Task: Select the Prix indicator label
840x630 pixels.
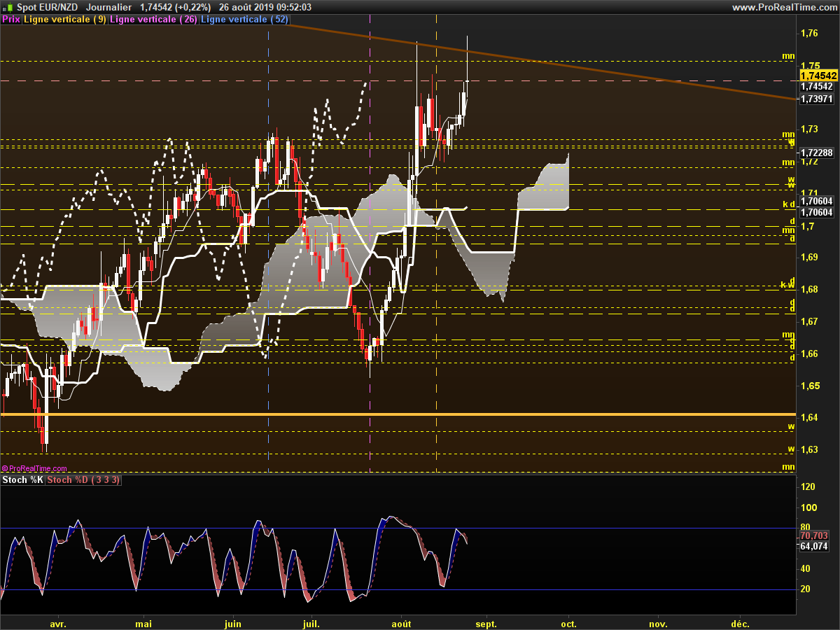Action: point(11,20)
